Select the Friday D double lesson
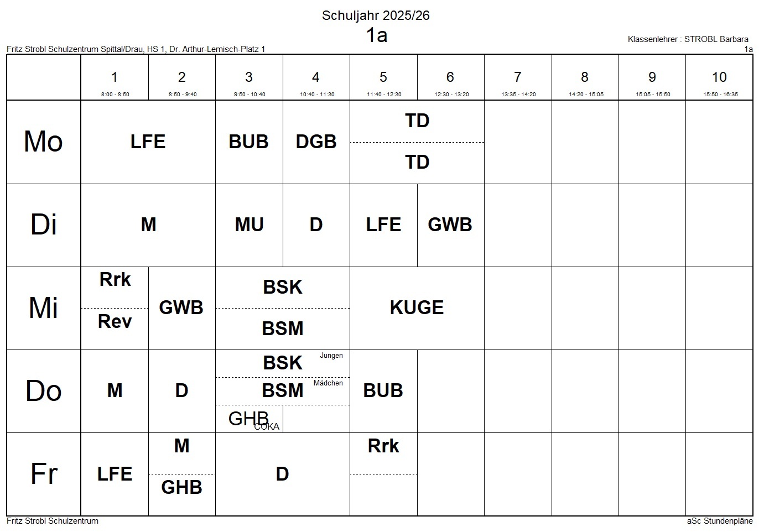Viewport: 759px width, 532px height. point(282,474)
